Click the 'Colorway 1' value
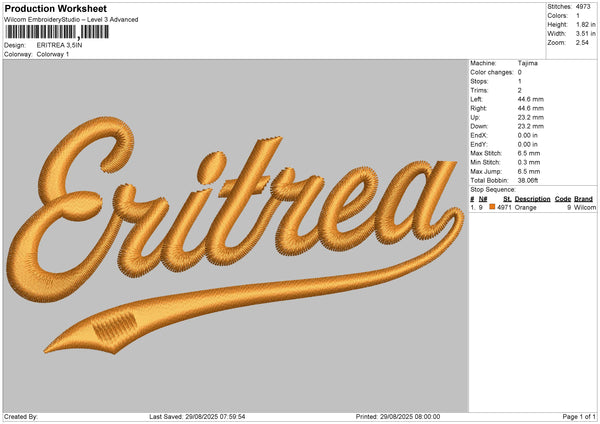The width and height of the screenshot is (600, 424). pyautogui.click(x=53, y=54)
